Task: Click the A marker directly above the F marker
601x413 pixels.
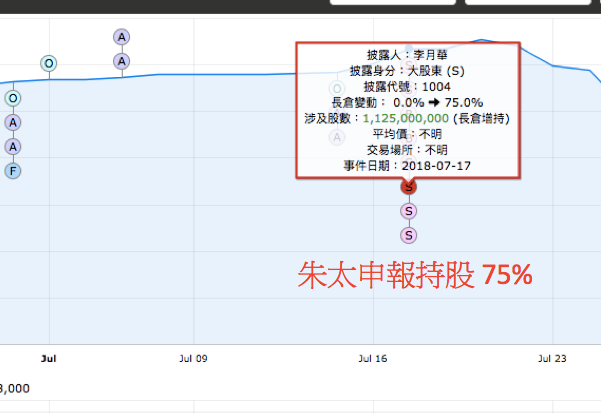Action: [13, 146]
